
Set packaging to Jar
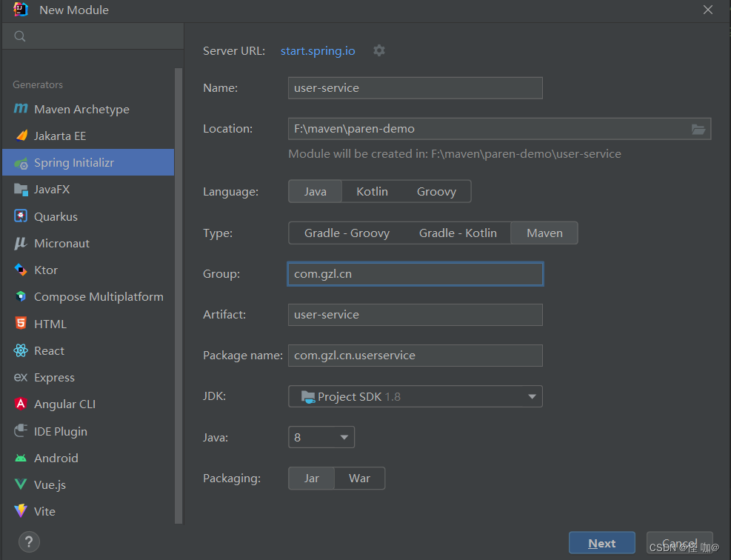tap(311, 479)
